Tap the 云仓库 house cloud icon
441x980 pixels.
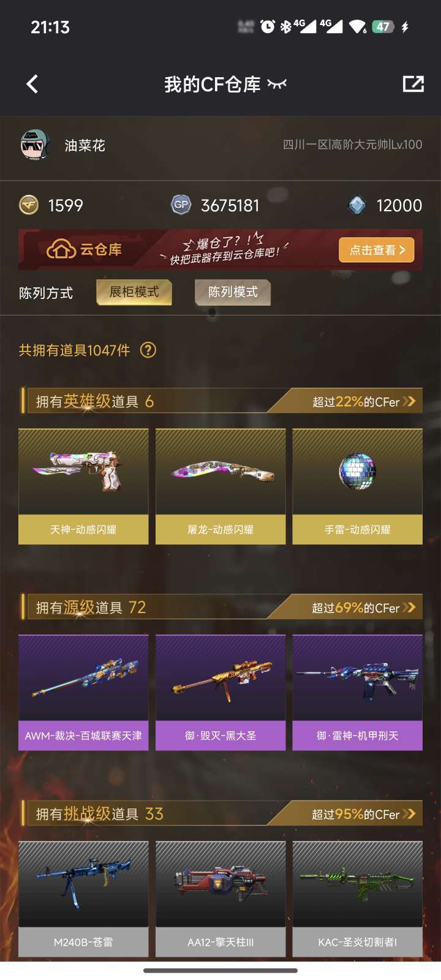click(x=61, y=249)
